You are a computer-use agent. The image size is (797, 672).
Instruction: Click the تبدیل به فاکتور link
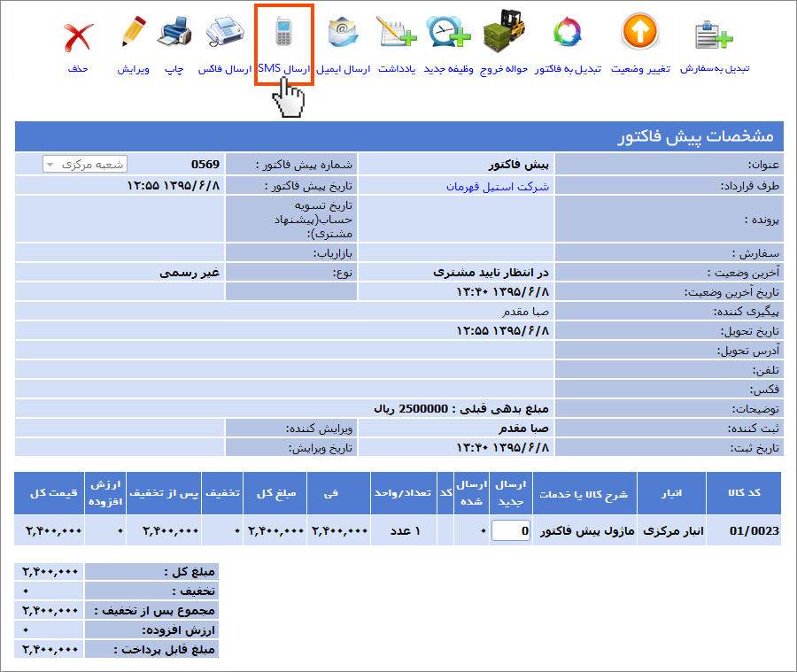tap(568, 69)
